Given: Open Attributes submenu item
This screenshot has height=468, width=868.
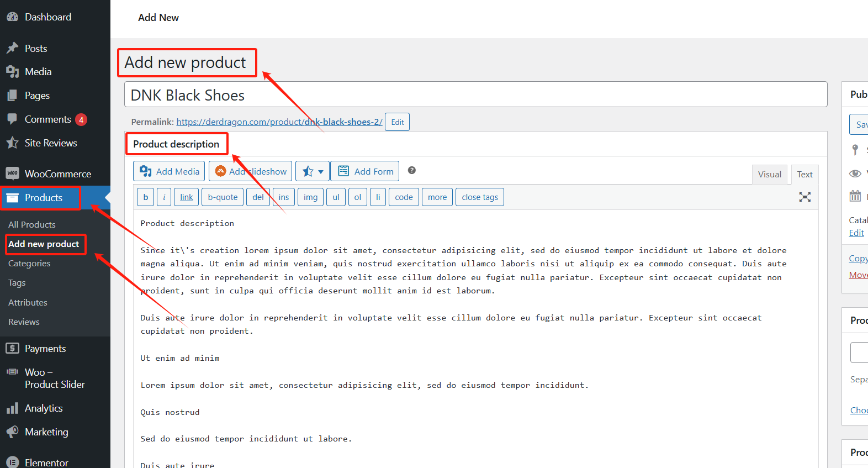Looking at the screenshot, I should click(28, 303).
